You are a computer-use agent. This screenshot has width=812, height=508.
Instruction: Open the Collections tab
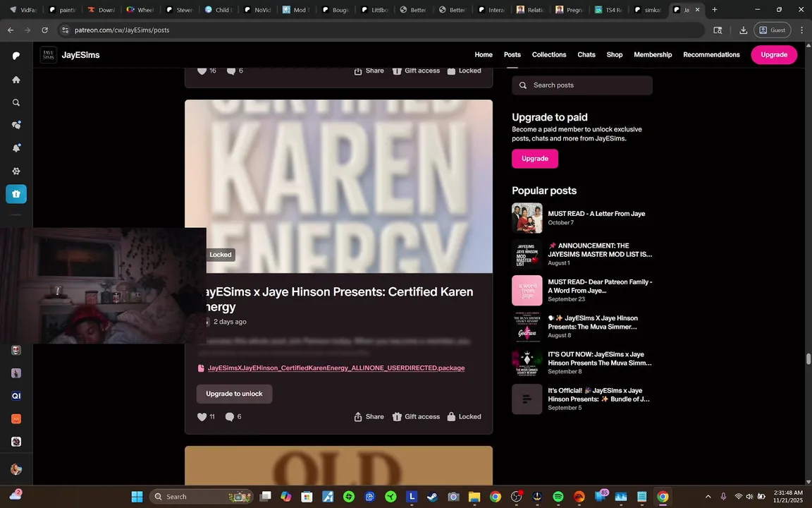click(549, 54)
